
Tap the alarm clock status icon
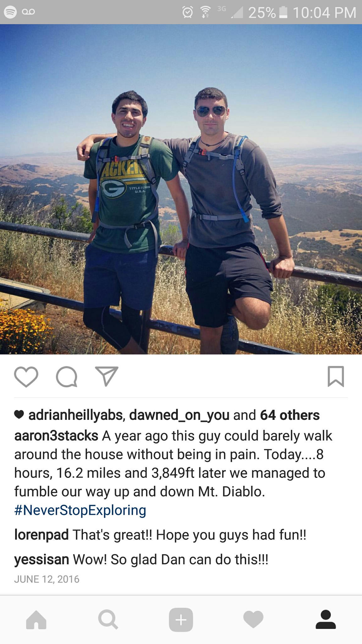(x=188, y=12)
